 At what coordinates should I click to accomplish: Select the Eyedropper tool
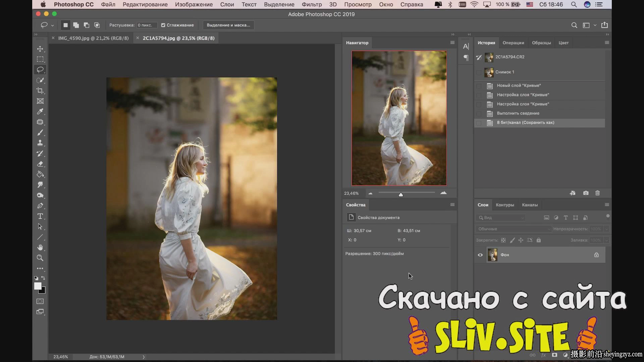tap(40, 112)
